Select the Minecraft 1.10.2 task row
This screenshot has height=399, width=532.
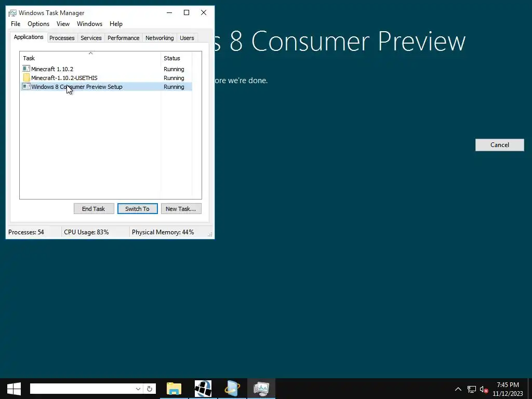click(107, 69)
